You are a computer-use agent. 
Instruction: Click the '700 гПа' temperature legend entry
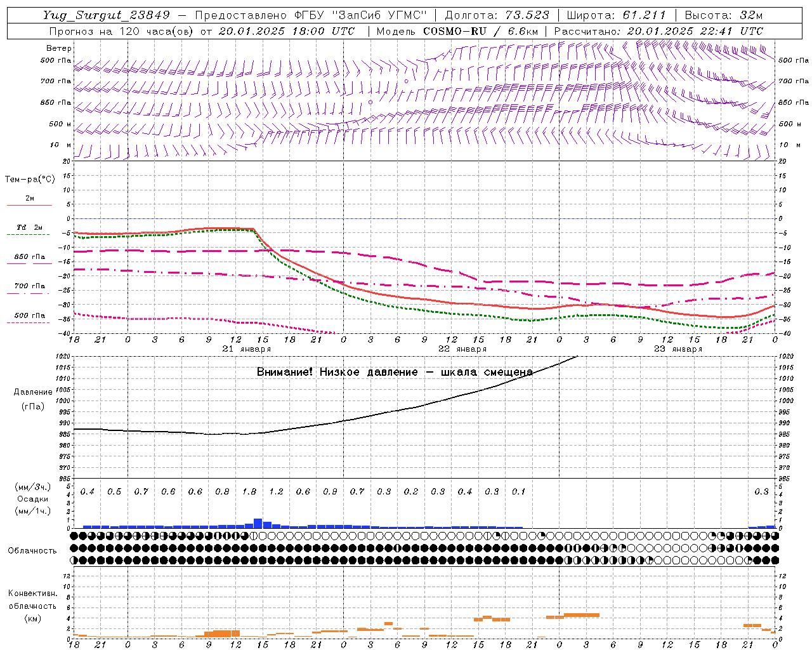(x=30, y=286)
